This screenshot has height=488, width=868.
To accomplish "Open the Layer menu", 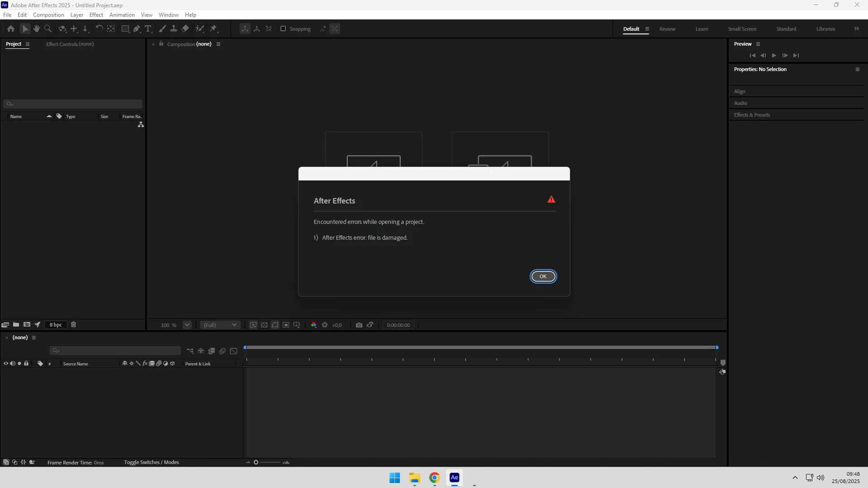I will [77, 15].
